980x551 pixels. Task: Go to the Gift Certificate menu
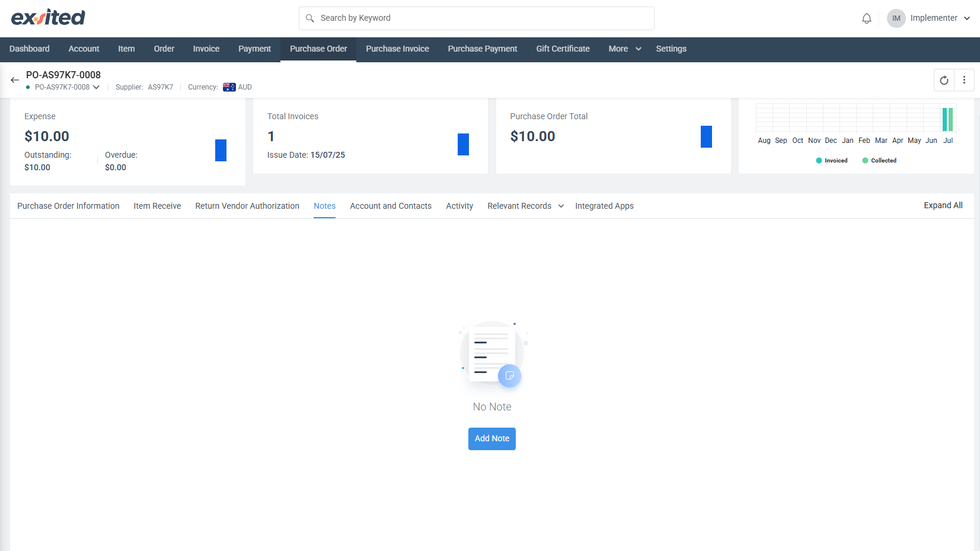[x=563, y=49]
